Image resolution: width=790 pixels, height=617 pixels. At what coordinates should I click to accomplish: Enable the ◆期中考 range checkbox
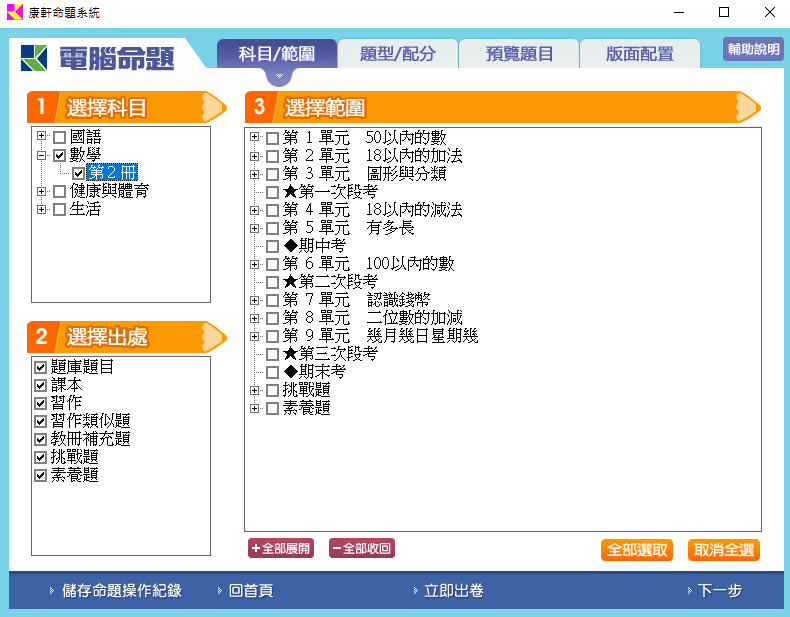click(273, 246)
